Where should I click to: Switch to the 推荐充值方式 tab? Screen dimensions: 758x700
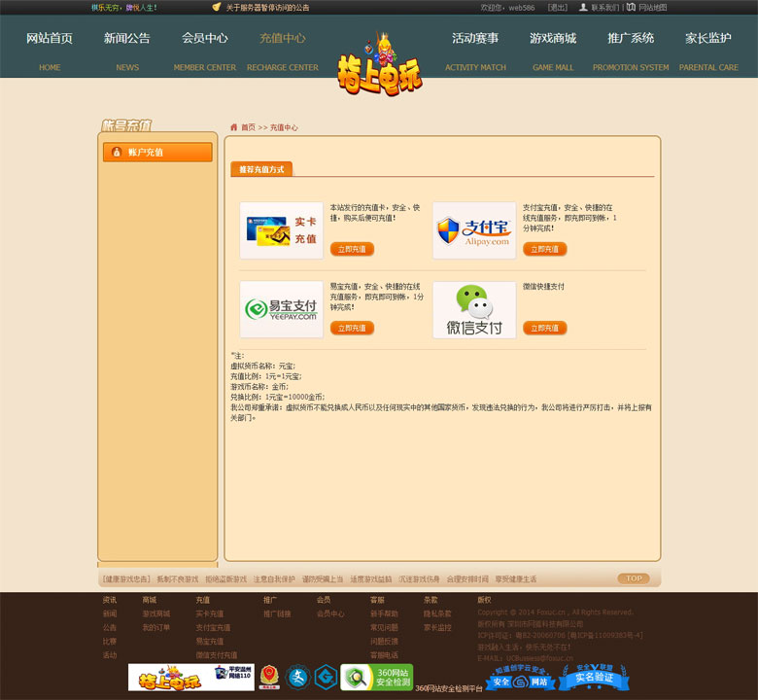click(261, 169)
